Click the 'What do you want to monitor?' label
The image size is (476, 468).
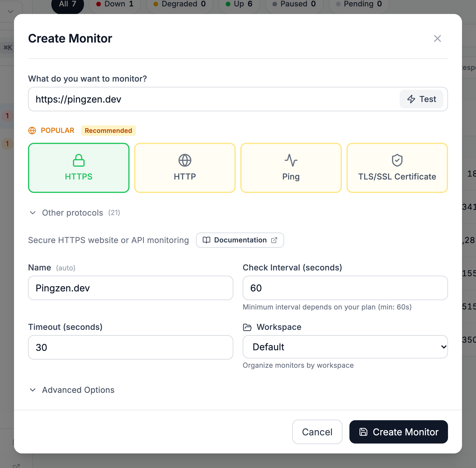87,79
